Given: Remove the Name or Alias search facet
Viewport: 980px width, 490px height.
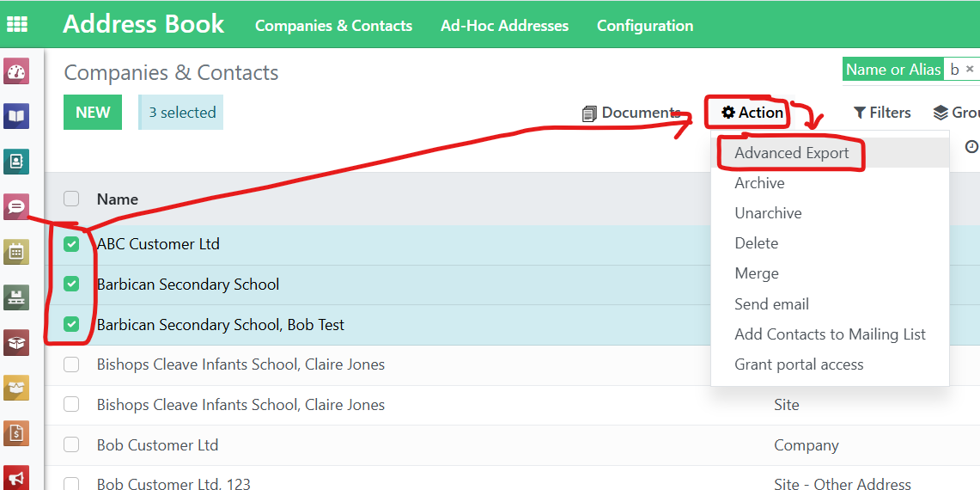Looking at the screenshot, I should (970, 69).
